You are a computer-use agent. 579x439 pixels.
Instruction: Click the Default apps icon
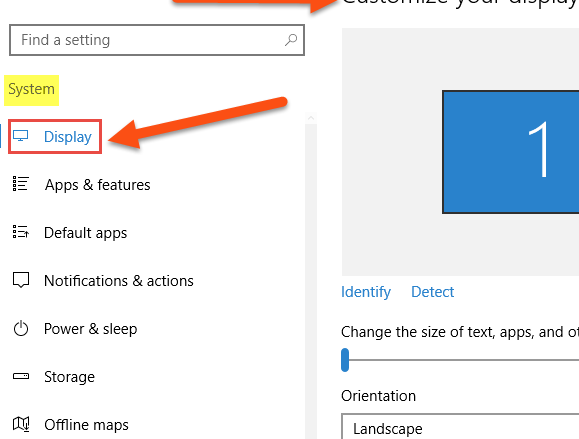coord(21,232)
